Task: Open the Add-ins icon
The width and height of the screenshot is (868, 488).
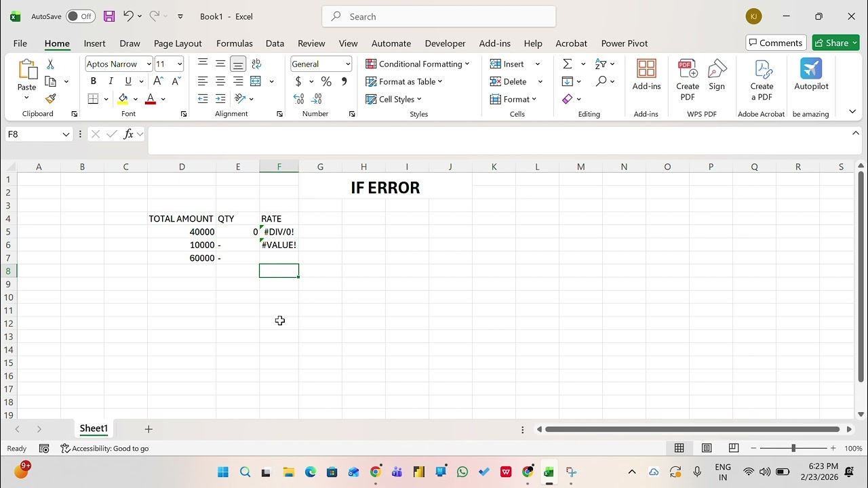Action: click(646, 75)
